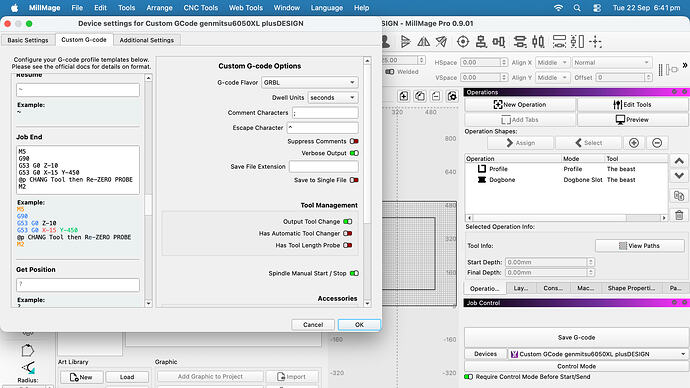The width and height of the screenshot is (690, 388).
Task: Click the move-to-center dashed cross icon
Action: (595, 42)
